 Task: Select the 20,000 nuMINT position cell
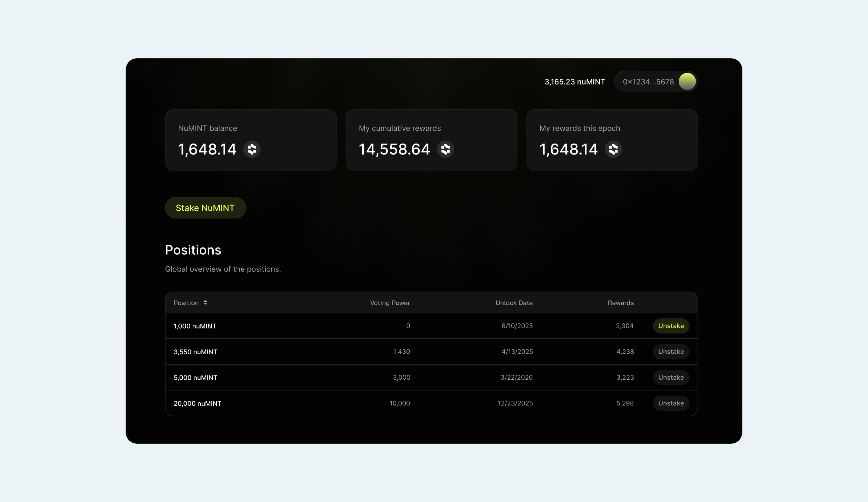[x=197, y=403]
